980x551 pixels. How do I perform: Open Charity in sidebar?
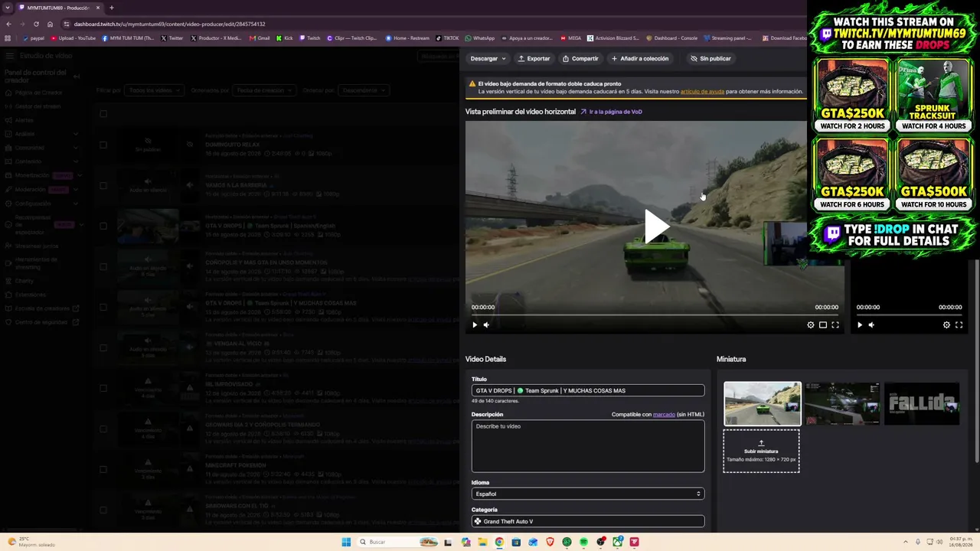point(25,281)
